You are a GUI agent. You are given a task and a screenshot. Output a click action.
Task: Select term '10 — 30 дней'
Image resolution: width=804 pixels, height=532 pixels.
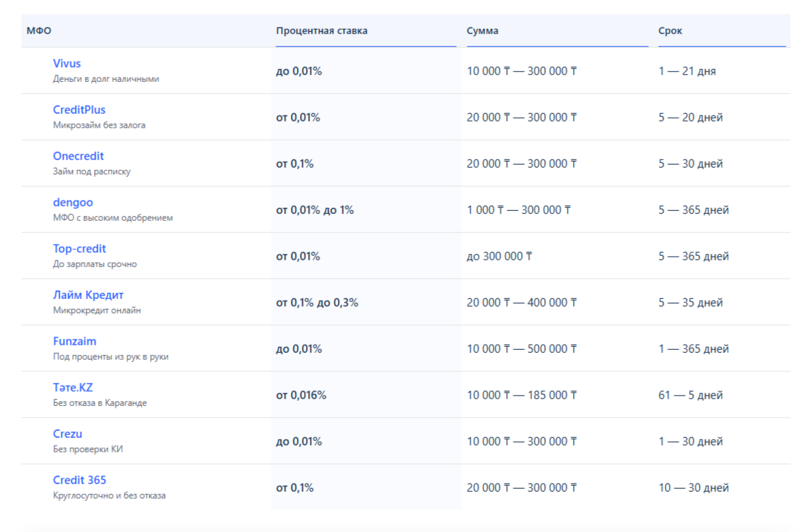(694, 488)
